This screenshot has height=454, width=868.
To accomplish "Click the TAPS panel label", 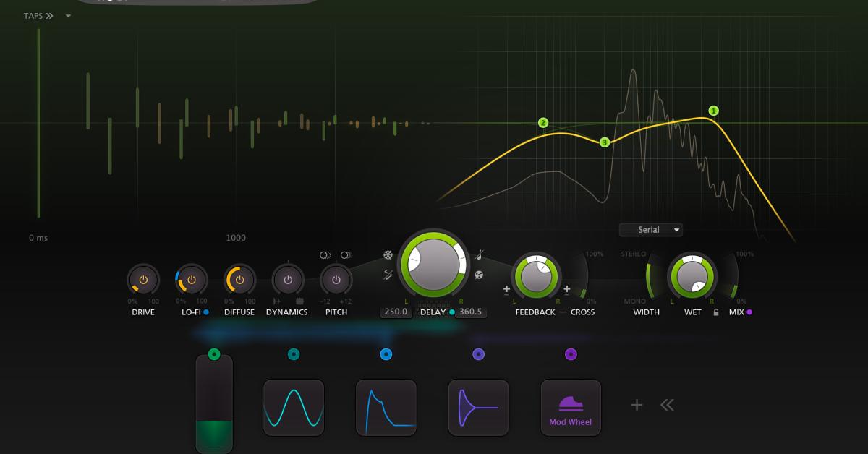I will [33, 15].
